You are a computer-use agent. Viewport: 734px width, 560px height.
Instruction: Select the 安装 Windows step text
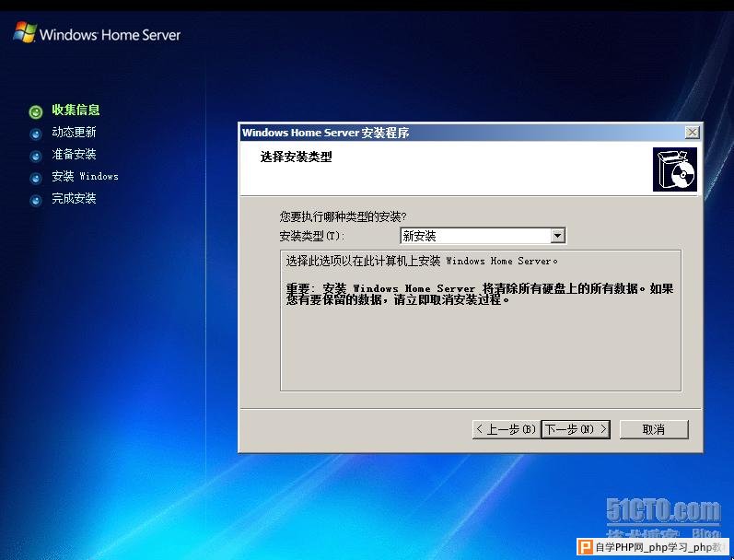85,176
